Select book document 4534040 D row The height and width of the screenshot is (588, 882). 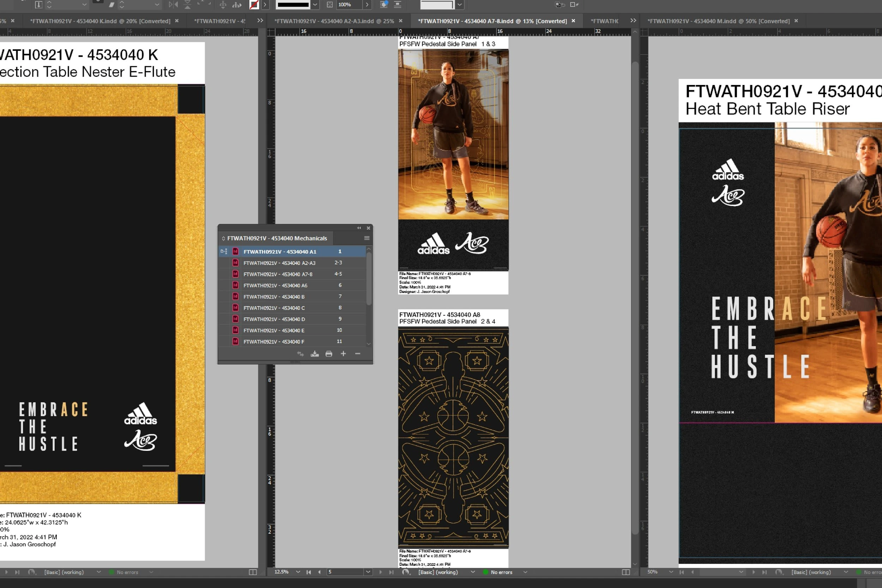(292, 319)
